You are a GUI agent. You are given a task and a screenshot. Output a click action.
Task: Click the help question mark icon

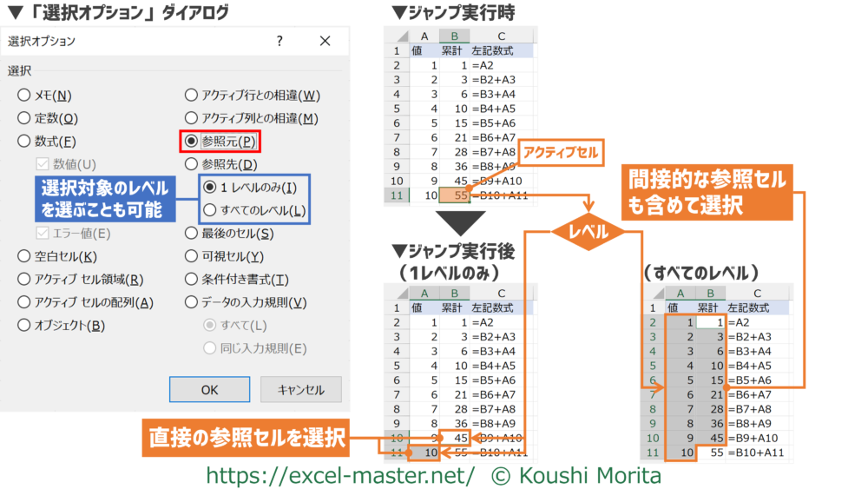[279, 41]
